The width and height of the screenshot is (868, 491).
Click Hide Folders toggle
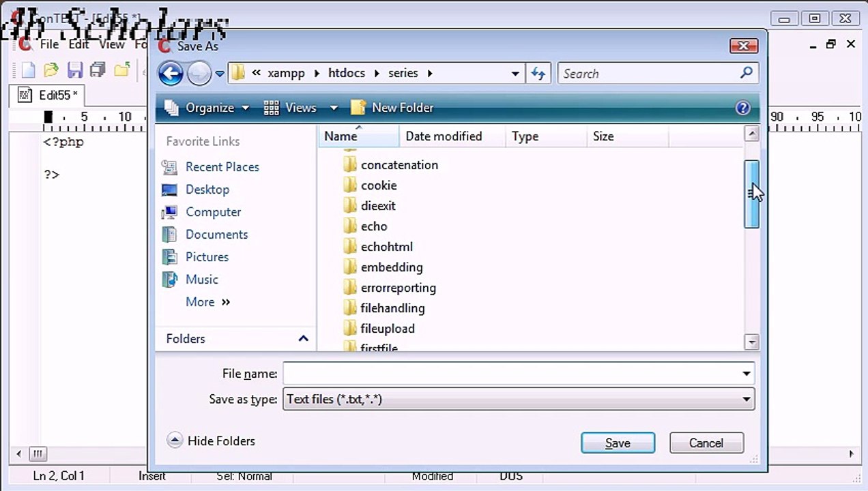tap(211, 441)
